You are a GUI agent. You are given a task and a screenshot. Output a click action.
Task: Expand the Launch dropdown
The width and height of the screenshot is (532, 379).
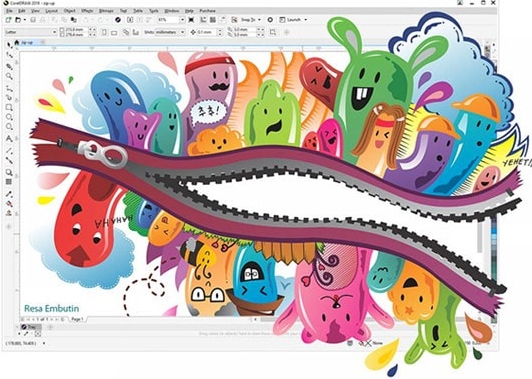click(306, 20)
